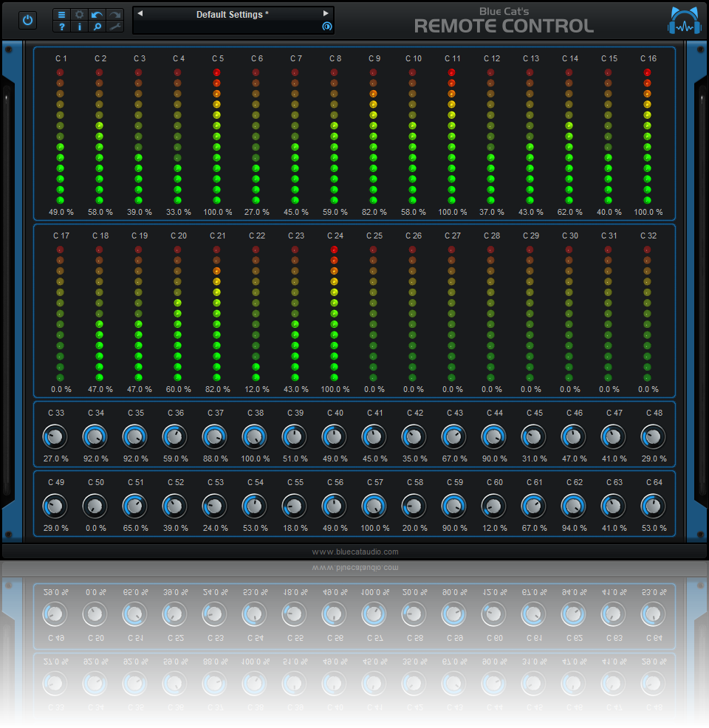This screenshot has width=709, height=728.
Task: Click the C 62 knob
Action: [573, 506]
